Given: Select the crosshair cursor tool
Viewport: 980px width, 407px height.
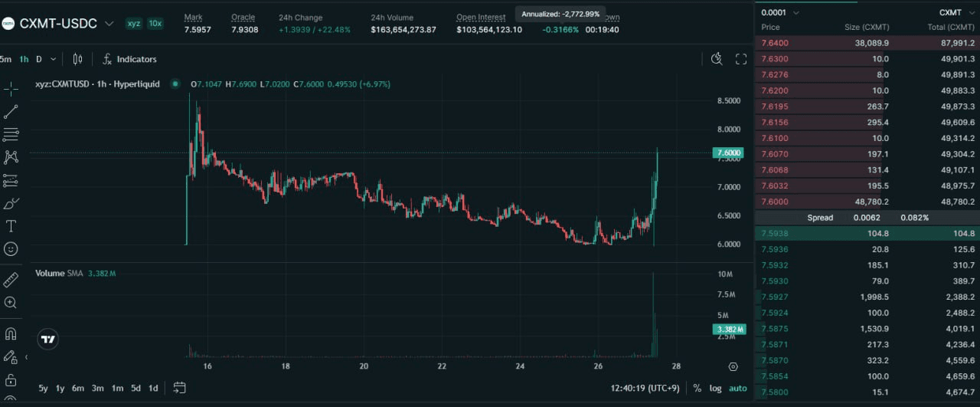Looking at the screenshot, I should pos(11,89).
